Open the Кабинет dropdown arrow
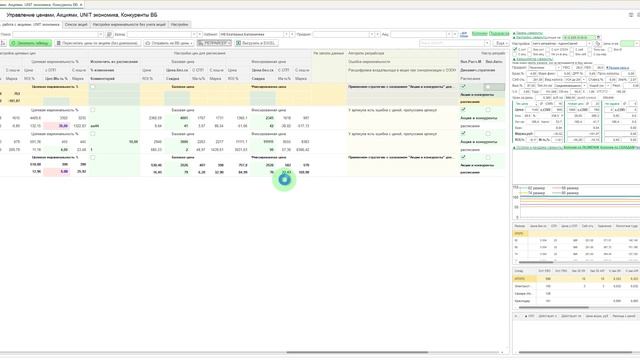 [286, 35]
